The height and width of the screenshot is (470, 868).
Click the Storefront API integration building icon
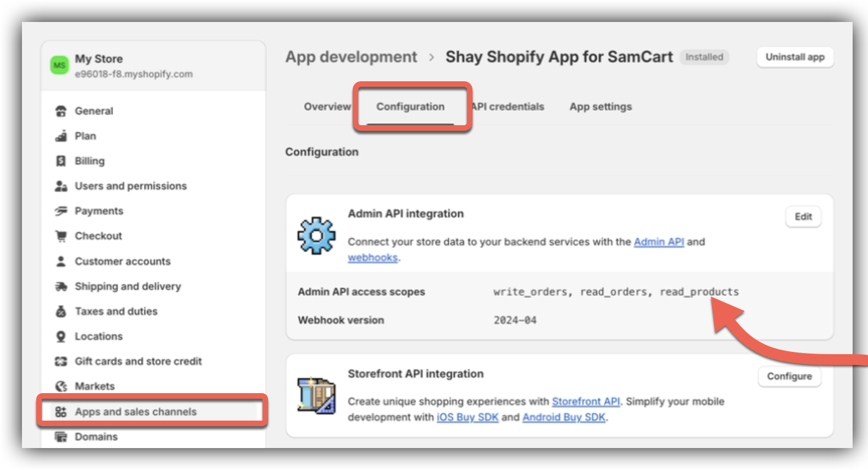pyautogui.click(x=316, y=395)
